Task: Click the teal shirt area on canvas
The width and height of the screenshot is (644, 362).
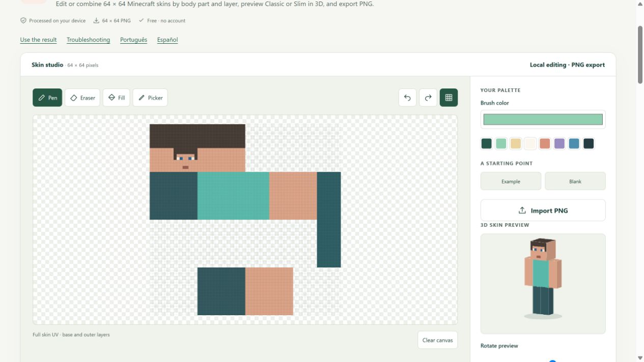Action: [x=233, y=196]
